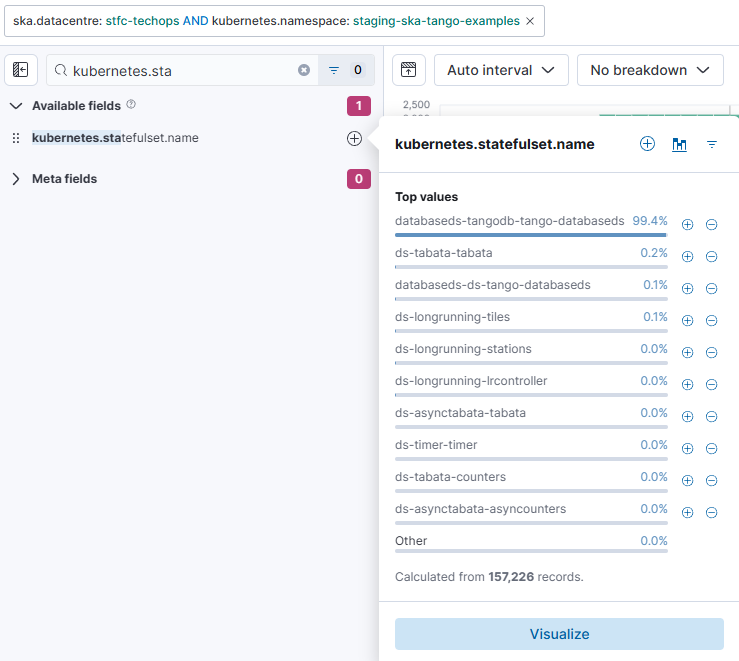Clear the field search box text
The height and width of the screenshot is (661, 739).
304,70
